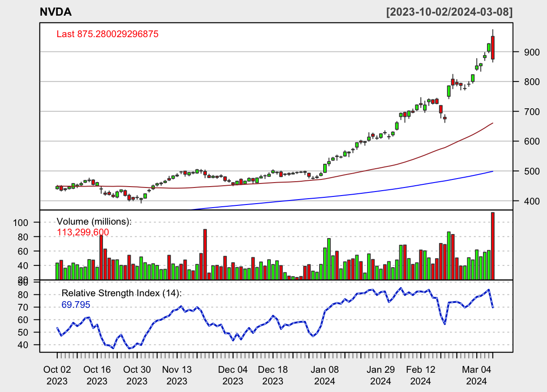547x392 pixels.
Task: Click the Volume (millions) label
Action: tap(94, 222)
